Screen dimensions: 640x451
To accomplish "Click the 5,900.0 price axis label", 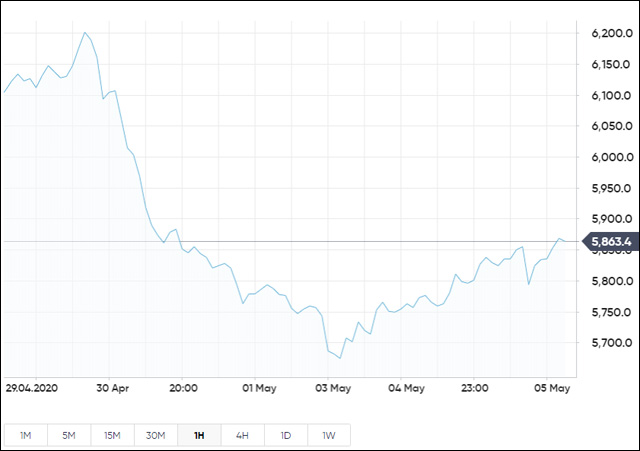I will tap(612, 219).
